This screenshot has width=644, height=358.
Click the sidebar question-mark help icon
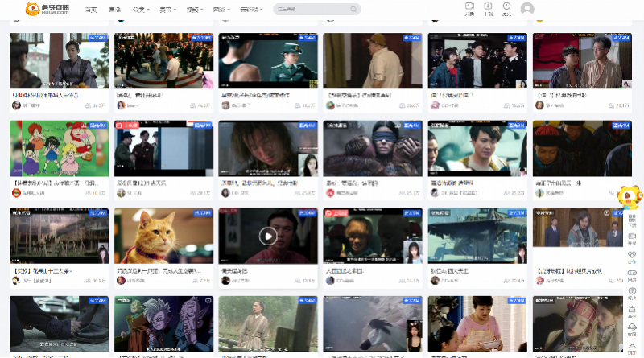(x=632, y=290)
